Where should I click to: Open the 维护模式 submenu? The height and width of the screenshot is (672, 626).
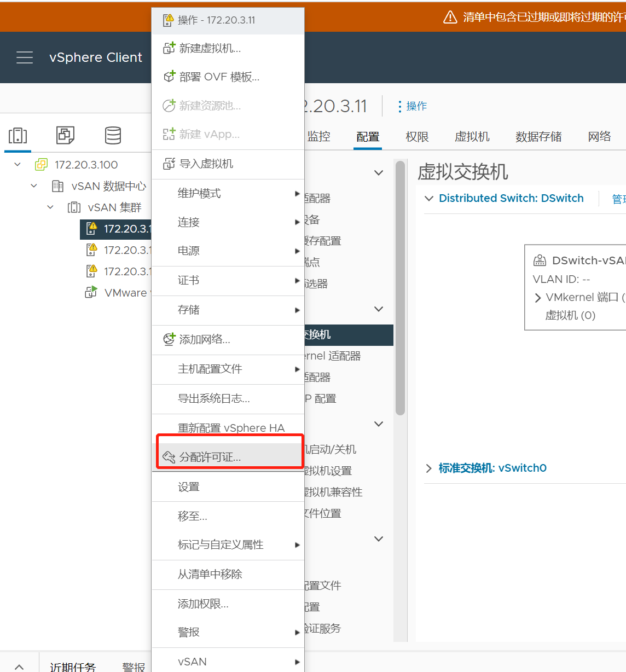pyautogui.click(x=228, y=193)
